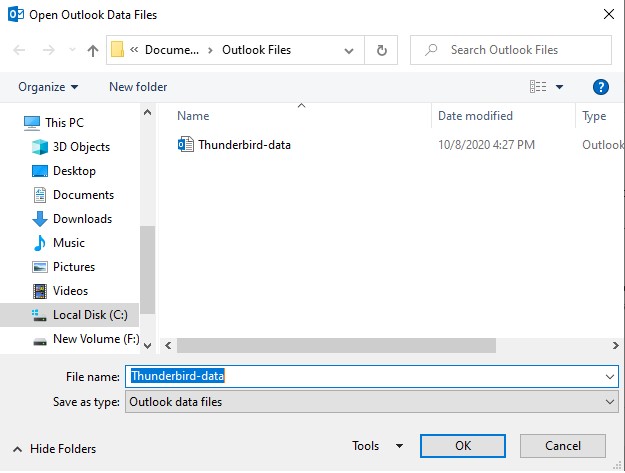Click Hide Folders toggle

tap(55, 449)
